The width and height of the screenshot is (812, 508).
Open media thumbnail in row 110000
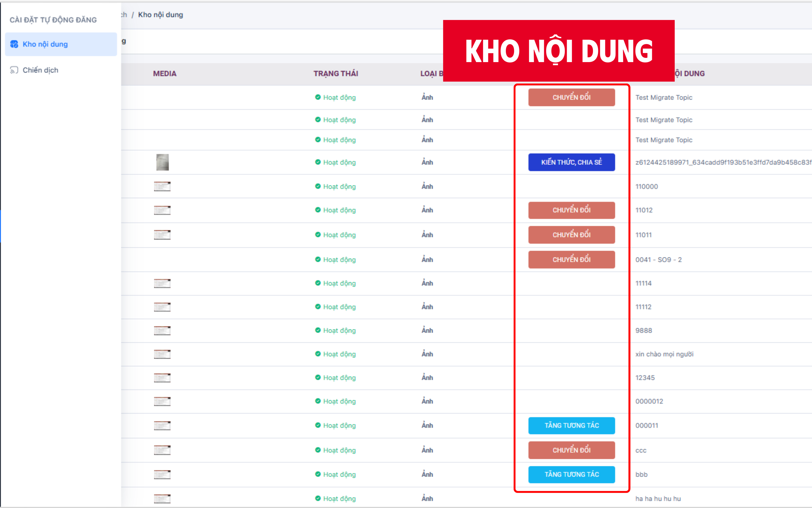[x=162, y=187]
